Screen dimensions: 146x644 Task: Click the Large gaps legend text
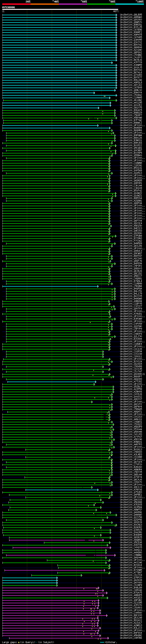(28, 642)
